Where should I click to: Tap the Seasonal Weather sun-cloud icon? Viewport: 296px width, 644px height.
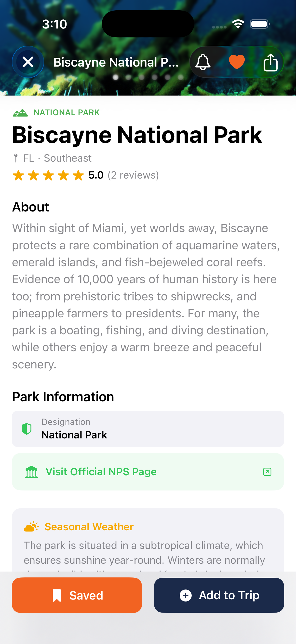31,527
